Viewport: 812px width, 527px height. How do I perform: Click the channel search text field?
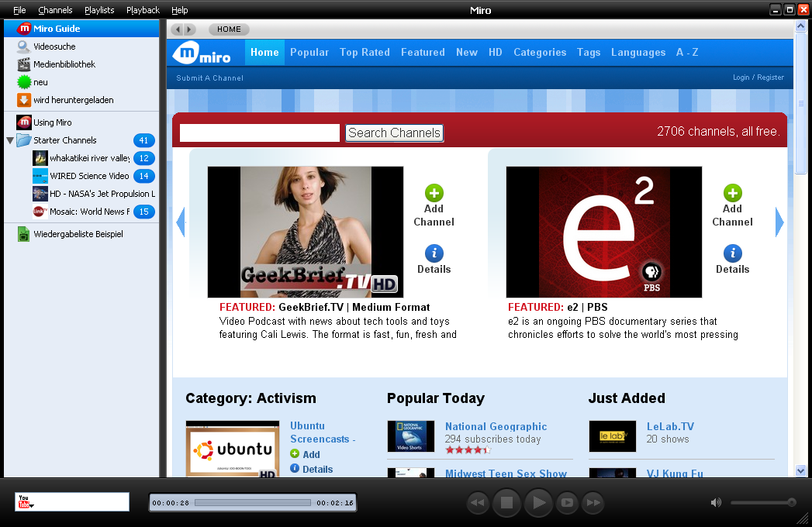[260, 133]
